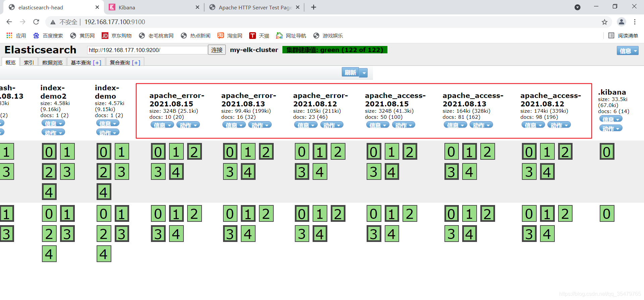Open 动作 dropdown for apache_error-2021.08.15

188,125
